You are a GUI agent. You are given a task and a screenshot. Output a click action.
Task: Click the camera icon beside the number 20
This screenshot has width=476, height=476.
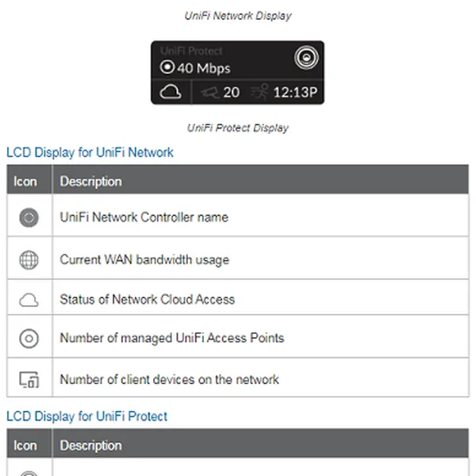210,92
